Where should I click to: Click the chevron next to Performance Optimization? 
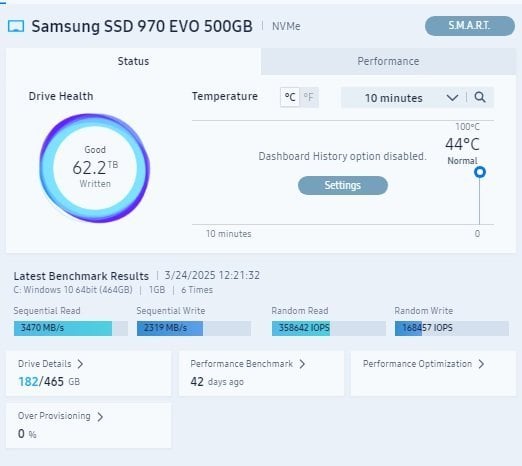click(481, 364)
